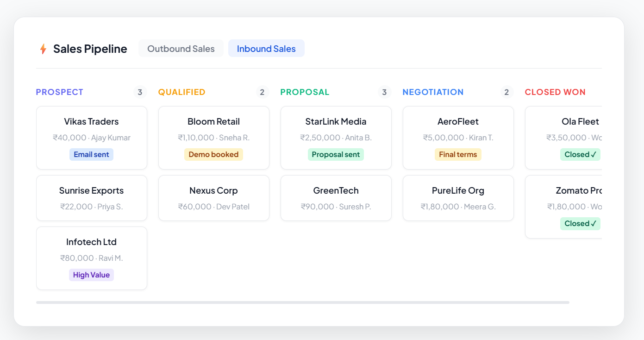Open the Bloom Retail deal card
This screenshot has height=340, width=644.
pos(214,138)
